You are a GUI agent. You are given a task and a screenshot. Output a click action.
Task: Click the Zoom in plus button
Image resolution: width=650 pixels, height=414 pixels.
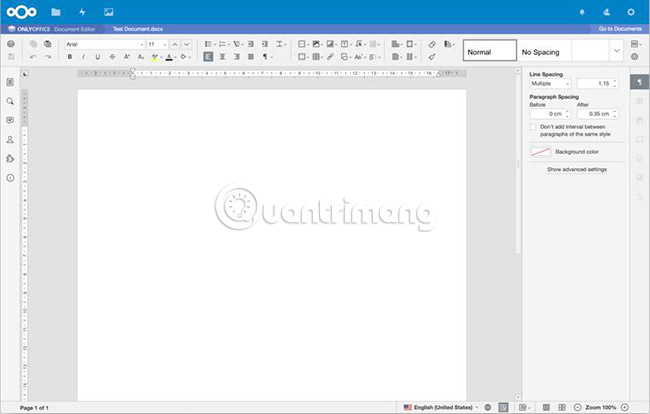pyautogui.click(x=626, y=408)
